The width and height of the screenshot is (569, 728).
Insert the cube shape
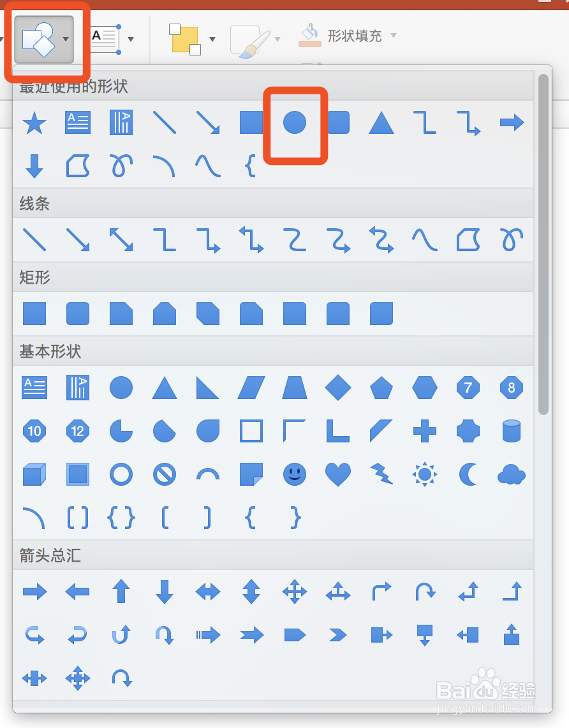point(34,474)
